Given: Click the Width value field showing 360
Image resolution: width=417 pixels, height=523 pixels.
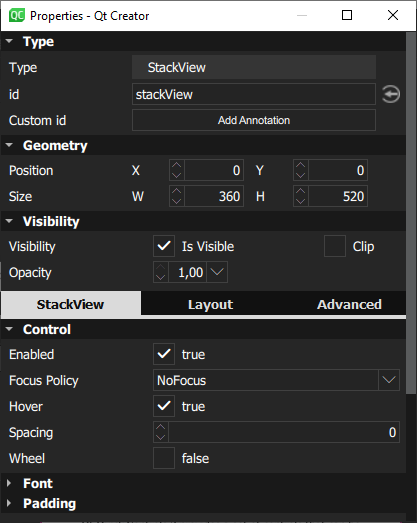Looking at the screenshot, I should click(214, 196).
